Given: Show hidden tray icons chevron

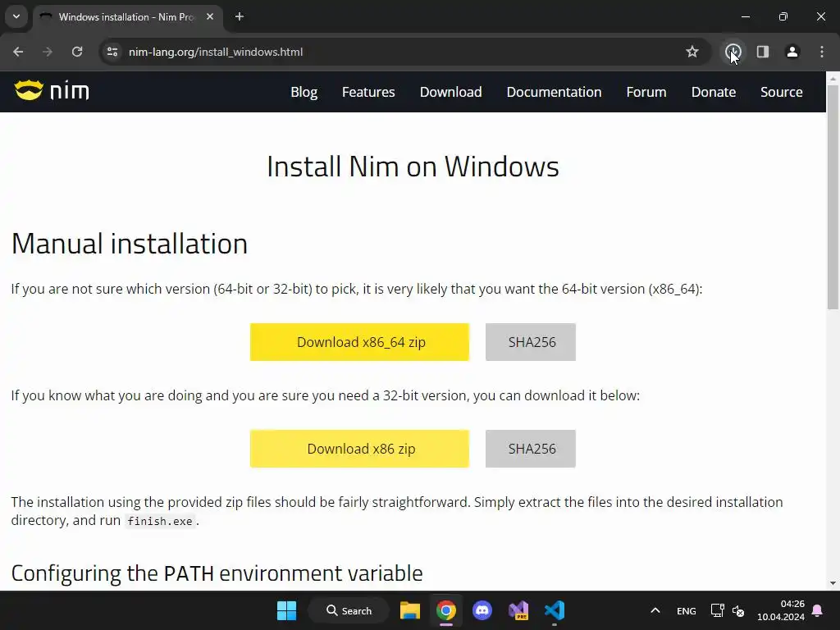Looking at the screenshot, I should pos(655,610).
